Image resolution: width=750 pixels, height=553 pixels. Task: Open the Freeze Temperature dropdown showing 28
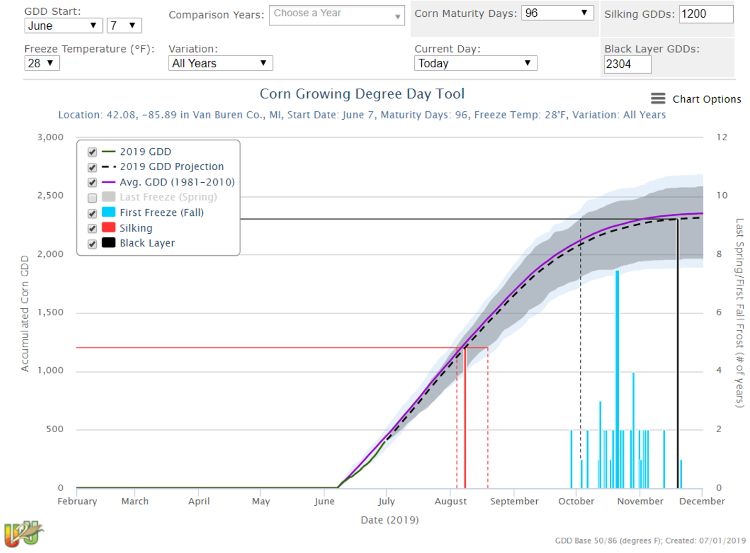[x=42, y=63]
